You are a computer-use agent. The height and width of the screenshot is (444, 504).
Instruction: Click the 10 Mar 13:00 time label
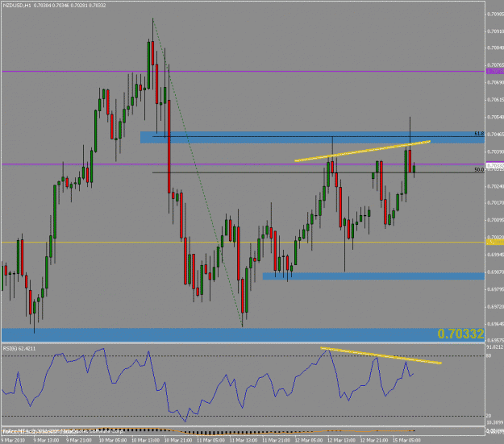[145, 440]
